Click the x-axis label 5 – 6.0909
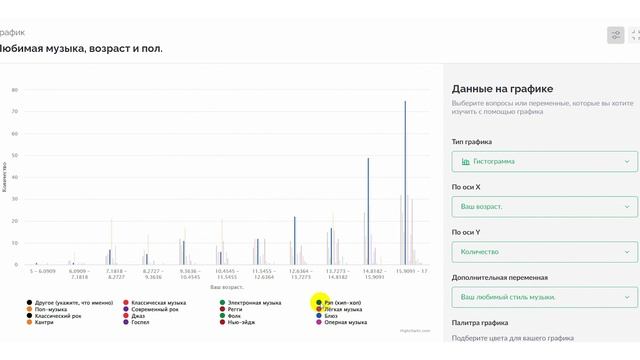Image resolution: width=640 pixels, height=360 pixels. (42, 271)
